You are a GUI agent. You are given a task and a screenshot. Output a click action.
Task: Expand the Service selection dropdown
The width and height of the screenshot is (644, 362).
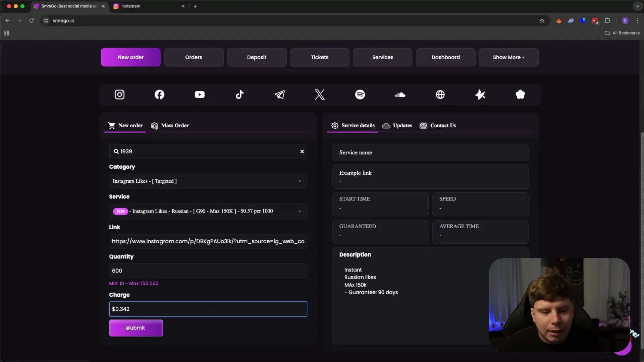pyautogui.click(x=208, y=211)
